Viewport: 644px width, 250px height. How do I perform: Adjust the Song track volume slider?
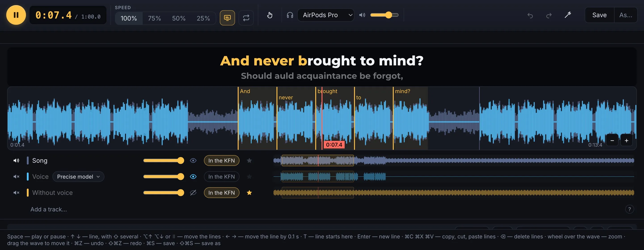click(x=164, y=160)
